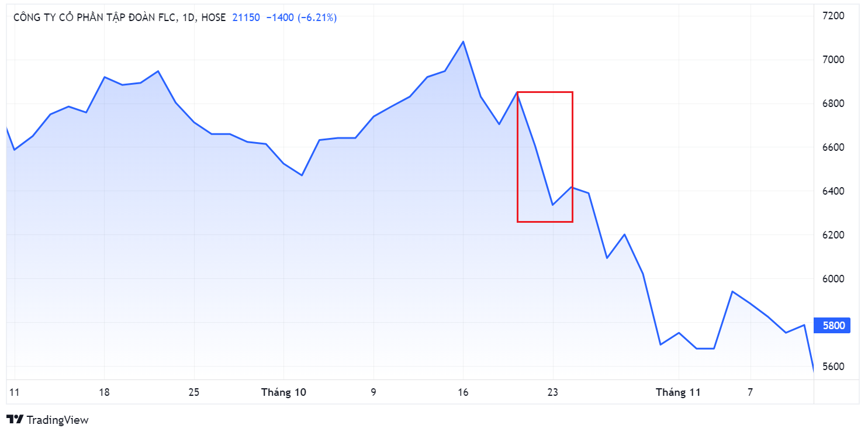Click the 25 date label on time axis
The image size is (868, 435).
194,392
